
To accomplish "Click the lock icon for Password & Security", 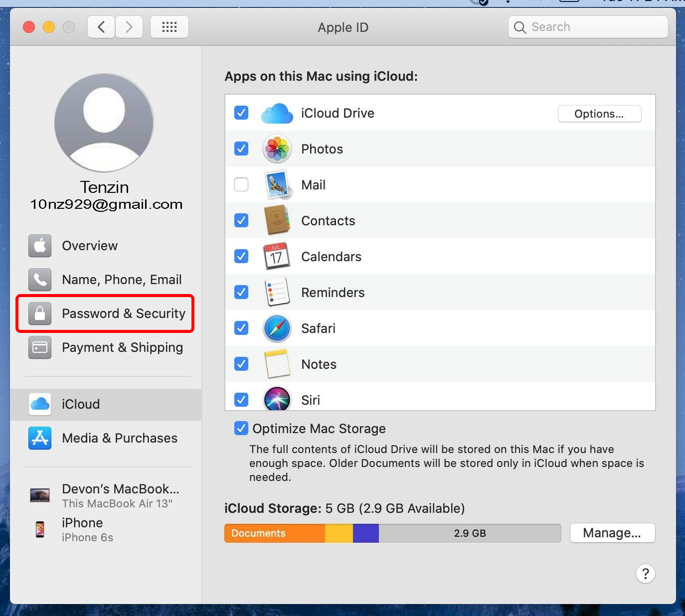I will (40, 313).
